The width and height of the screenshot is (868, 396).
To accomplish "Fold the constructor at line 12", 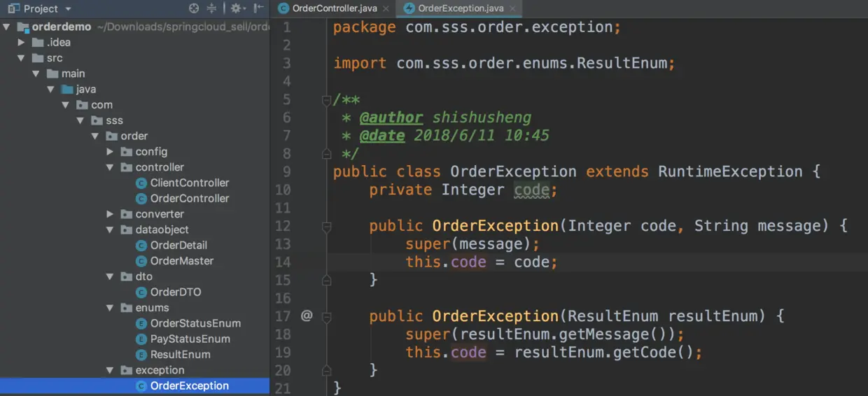I will (326, 226).
